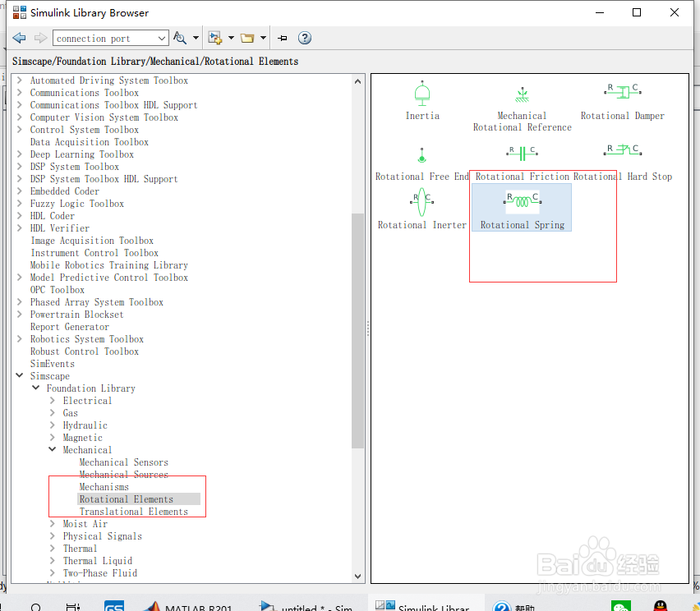Select the Rotational Hard Stop block
700x611 pixels.
point(622,163)
